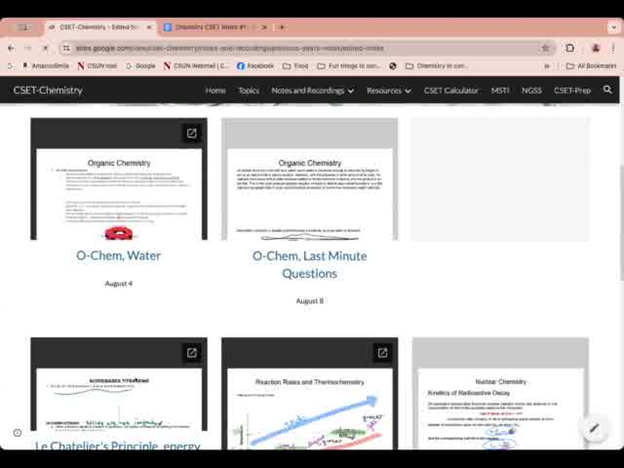Open the O-Chem, Last Minute Questions link
Viewport: 624px width, 468px height.
click(x=309, y=264)
